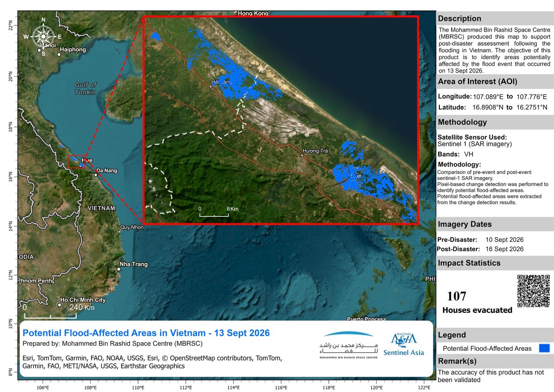Click the '14°N' latitude axis label
The height and width of the screenshot is (392, 554).
pos(11,226)
